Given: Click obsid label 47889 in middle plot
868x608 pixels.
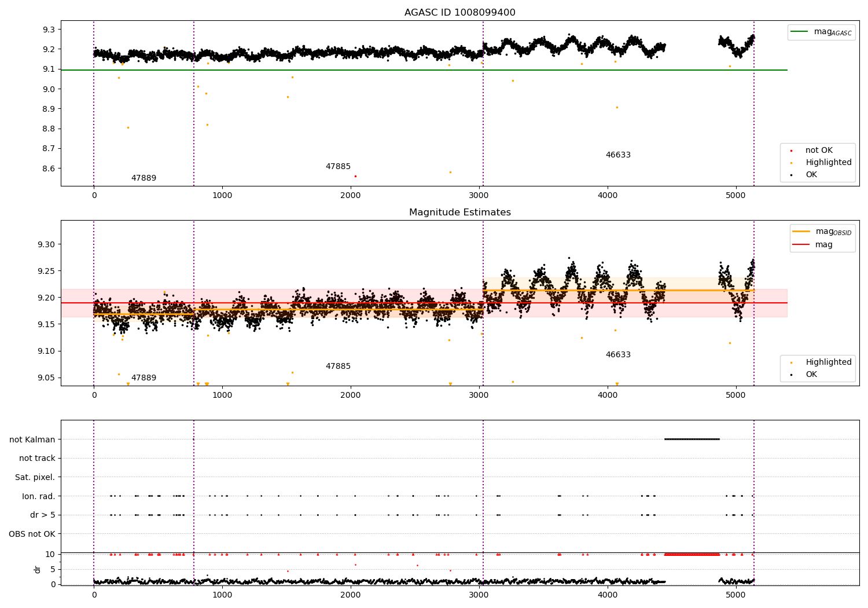Looking at the screenshot, I should [144, 378].
